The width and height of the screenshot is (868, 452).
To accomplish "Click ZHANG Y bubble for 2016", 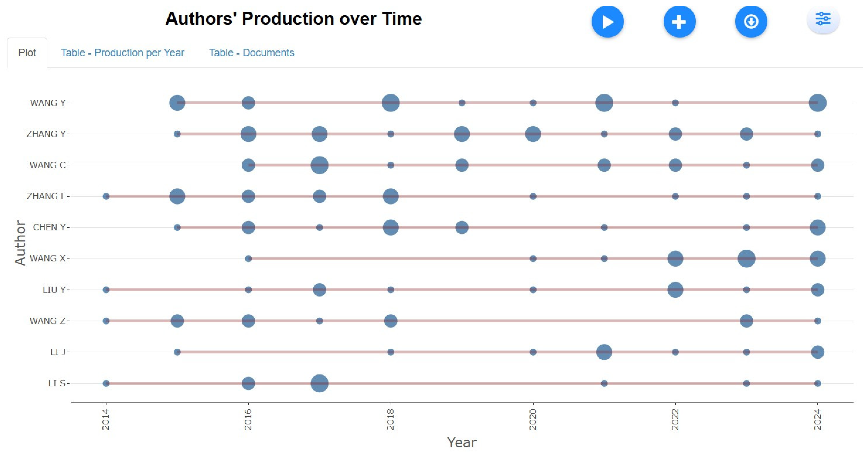I will [x=248, y=134].
